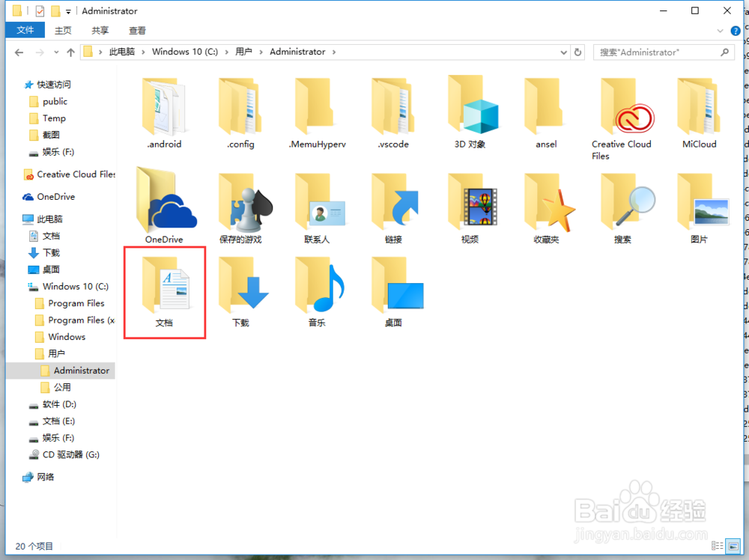This screenshot has width=749, height=560.
Task: Expand the address bar history dropdown
Action: (x=564, y=52)
